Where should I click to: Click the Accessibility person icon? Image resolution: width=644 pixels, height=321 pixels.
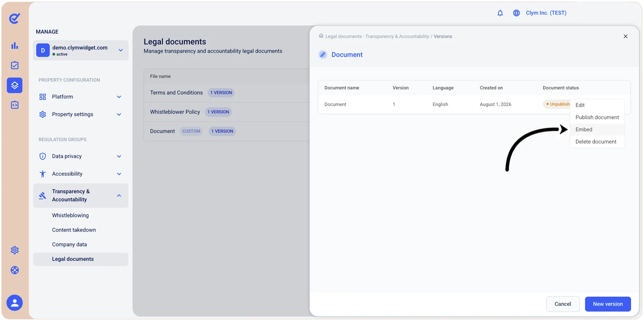43,174
